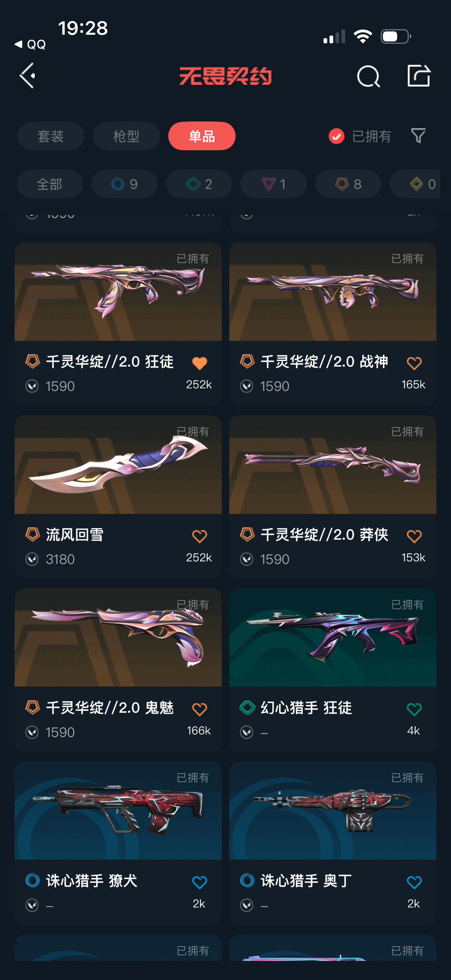Filter by orange tier with 8 items

point(348,184)
